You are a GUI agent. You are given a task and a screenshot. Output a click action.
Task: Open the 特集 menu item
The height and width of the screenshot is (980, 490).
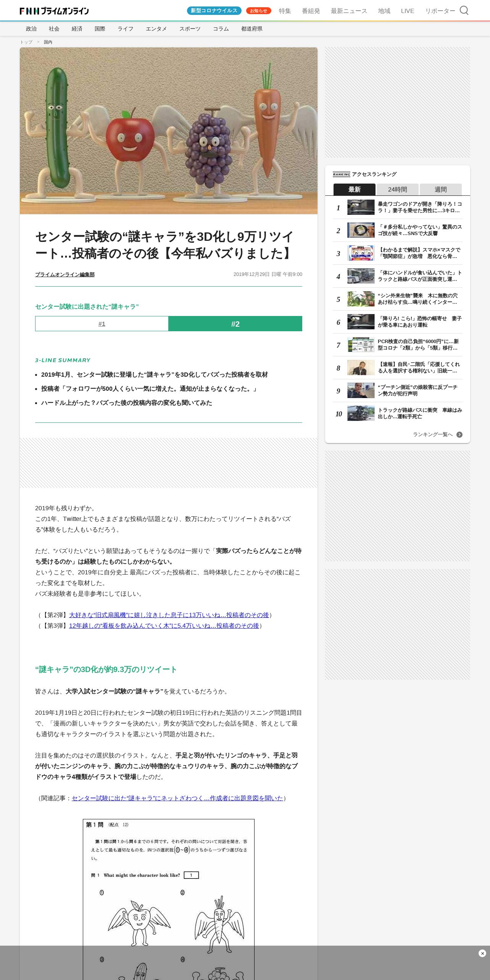(x=285, y=11)
